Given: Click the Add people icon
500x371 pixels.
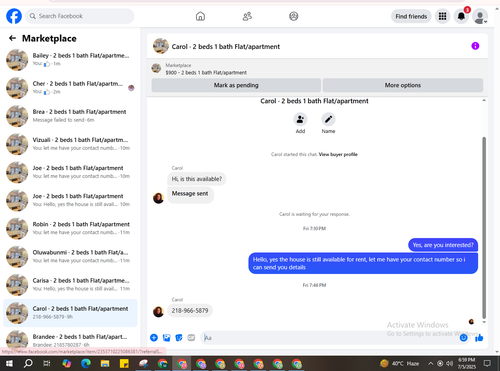Looking at the screenshot, I should click(x=300, y=119).
